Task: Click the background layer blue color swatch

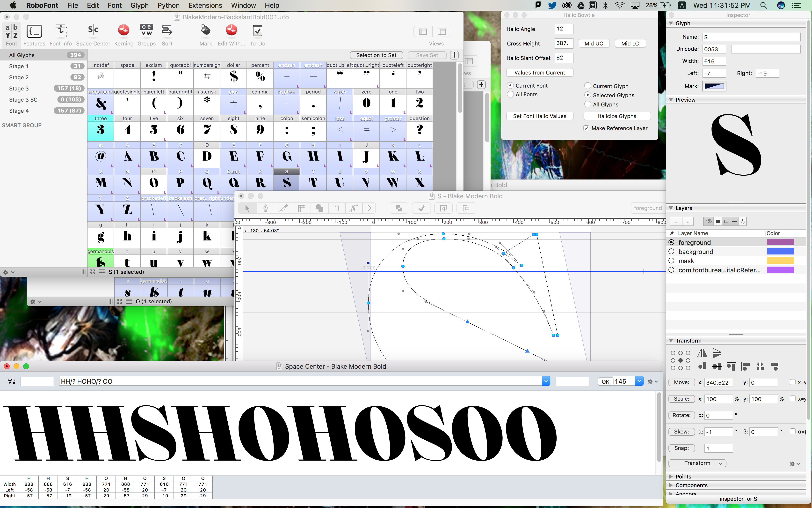Action: [780, 251]
